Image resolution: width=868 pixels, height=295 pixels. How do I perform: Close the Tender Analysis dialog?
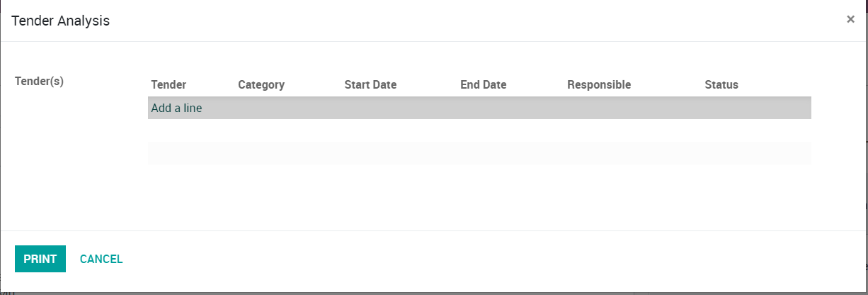pyautogui.click(x=850, y=20)
